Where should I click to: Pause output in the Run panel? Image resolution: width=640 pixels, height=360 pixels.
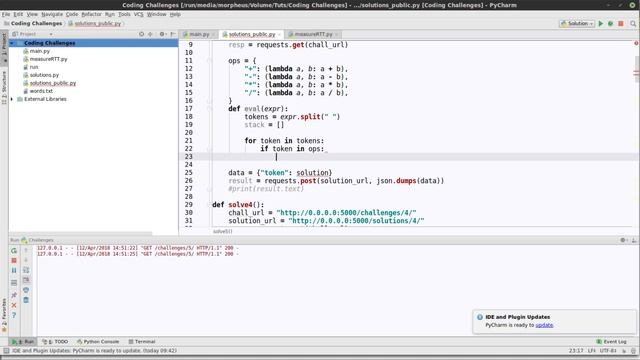tap(14, 271)
